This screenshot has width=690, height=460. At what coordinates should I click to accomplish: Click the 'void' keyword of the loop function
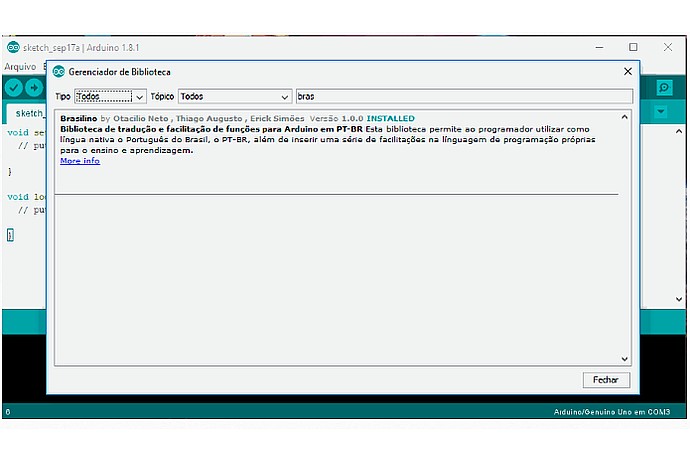[18, 197]
